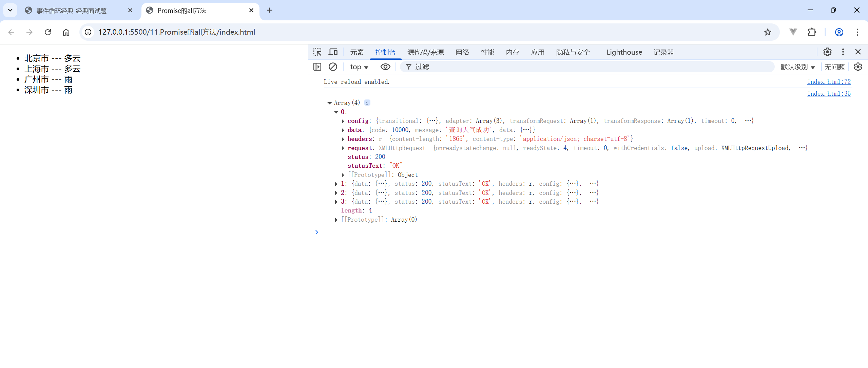868x368 pixels.
Task: Expand array item 1 in console
Action: [x=336, y=184]
